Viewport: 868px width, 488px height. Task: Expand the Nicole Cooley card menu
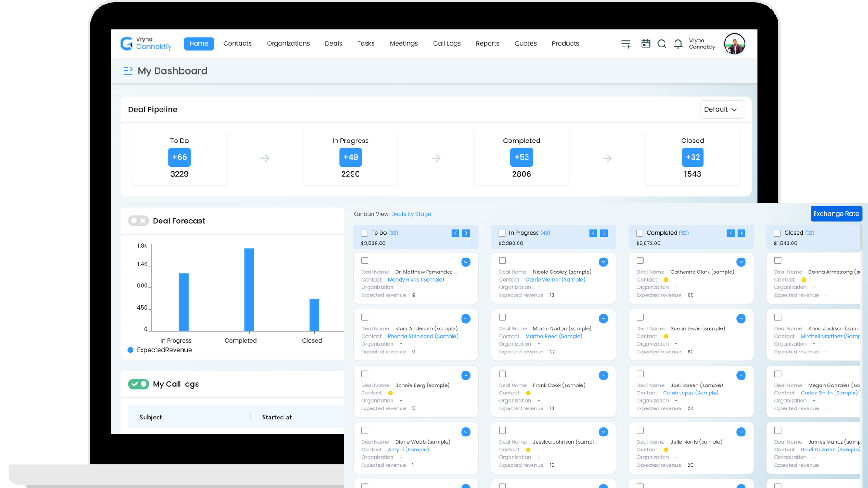tap(604, 262)
